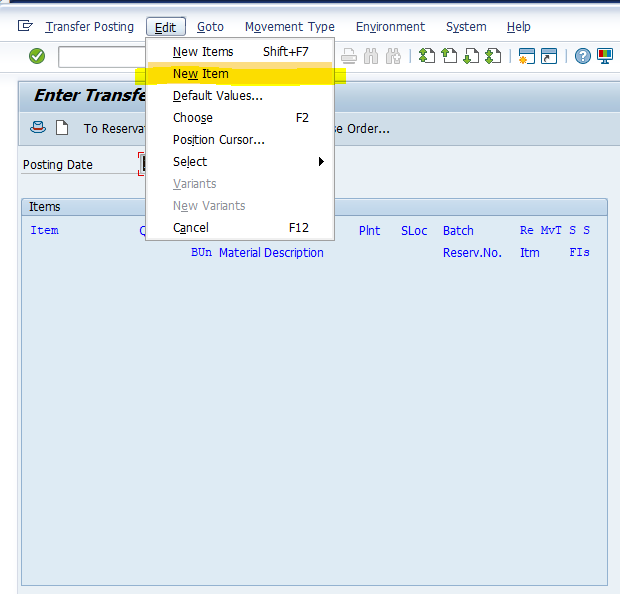This screenshot has height=594, width=620.
Task: Click Position Cursor... menu entry
Action: [240, 140]
